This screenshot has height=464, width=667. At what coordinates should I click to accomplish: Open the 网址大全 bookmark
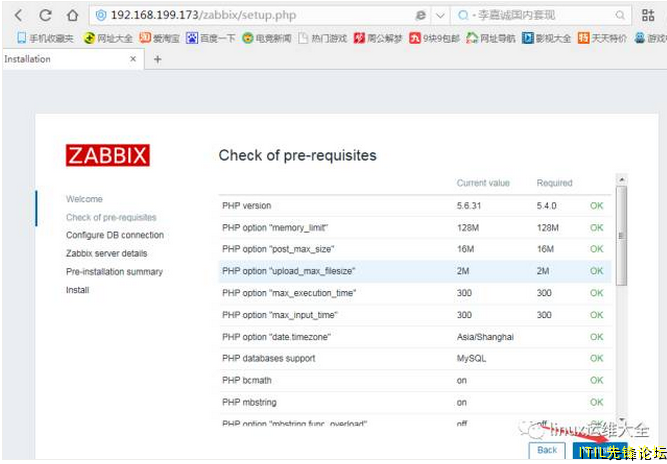pyautogui.click(x=108, y=38)
